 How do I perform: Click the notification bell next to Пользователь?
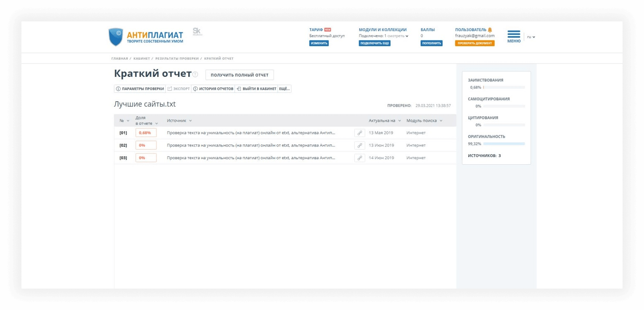click(x=490, y=30)
